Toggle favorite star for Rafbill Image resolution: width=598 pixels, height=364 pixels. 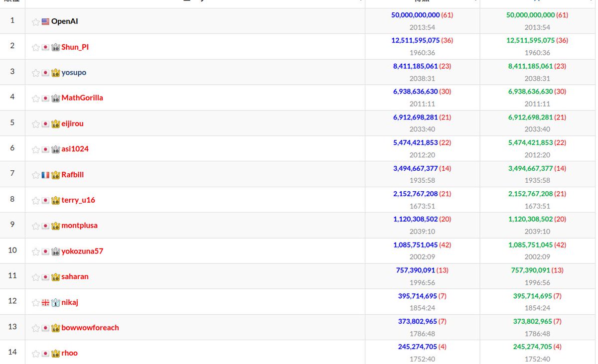35,175
